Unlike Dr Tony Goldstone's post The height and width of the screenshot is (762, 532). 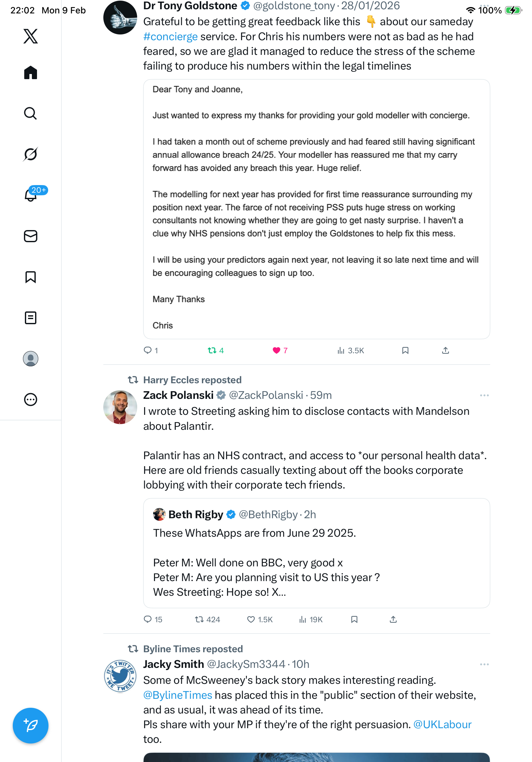pyautogui.click(x=276, y=350)
